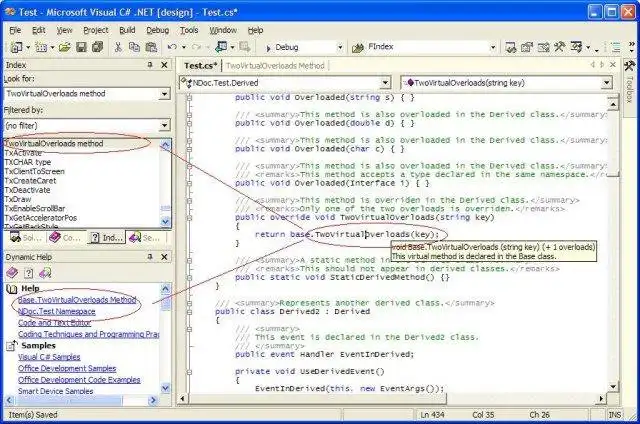Click the Paste clipboard icon
This screenshot has height=424, width=640.
(x=151, y=47)
